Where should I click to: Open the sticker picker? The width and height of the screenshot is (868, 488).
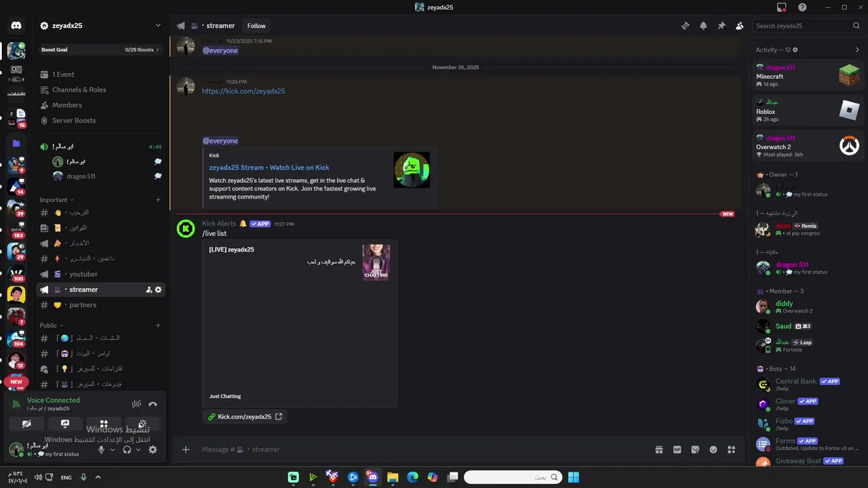[x=695, y=449]
